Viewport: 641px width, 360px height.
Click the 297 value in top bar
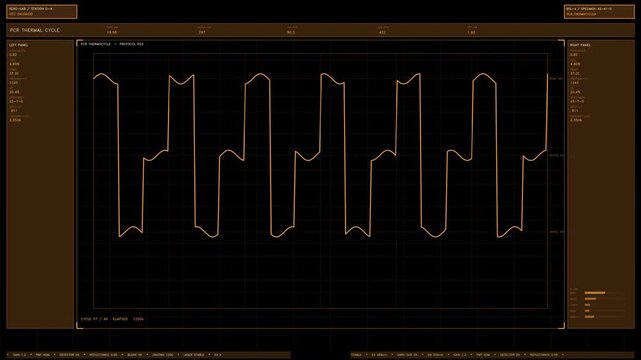[202, 32]
